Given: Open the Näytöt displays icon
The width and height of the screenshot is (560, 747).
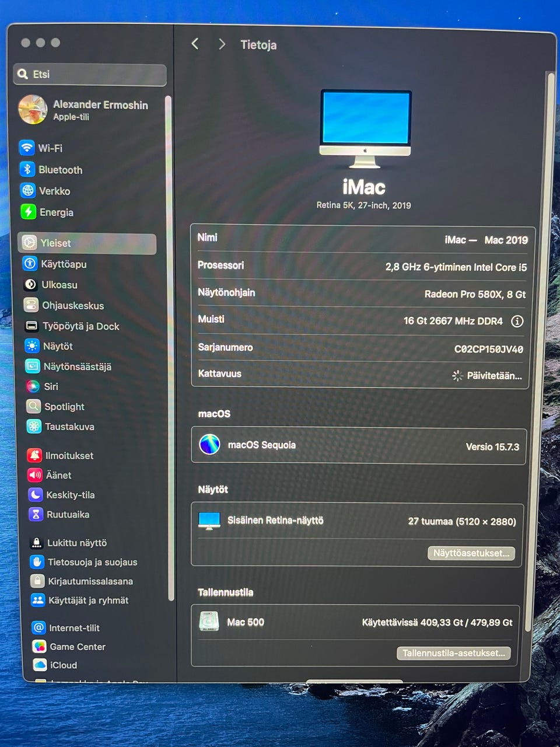Looking at the screenshot, I should 33,345.
